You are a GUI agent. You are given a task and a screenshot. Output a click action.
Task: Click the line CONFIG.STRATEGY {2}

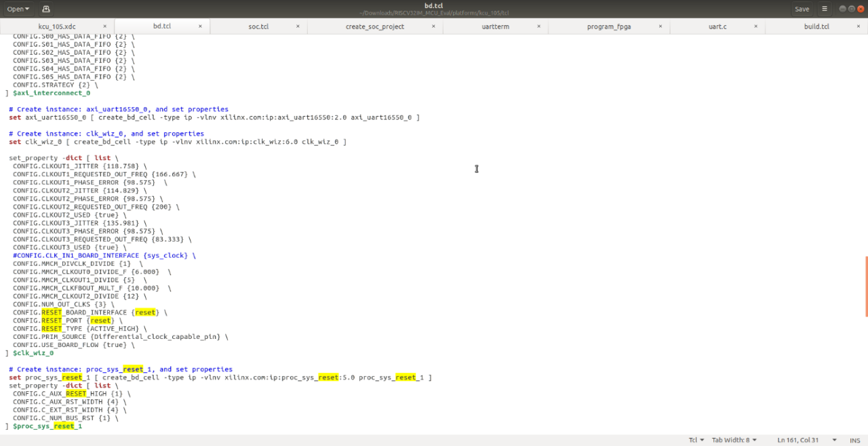click(x=55, y=85)
